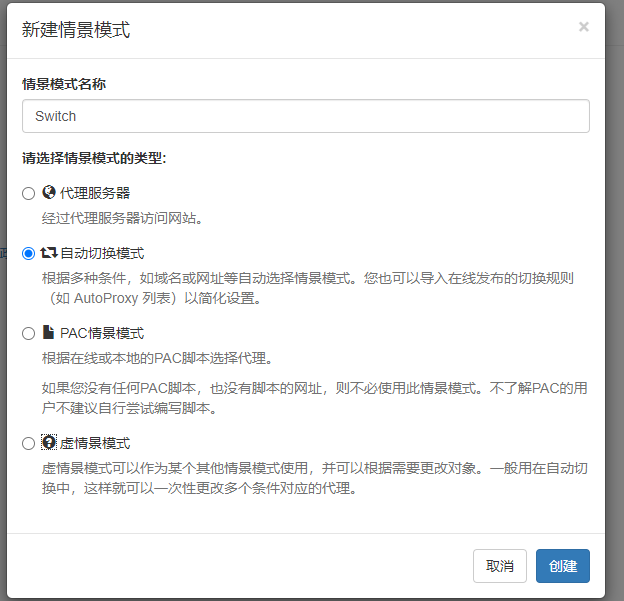Click the globe icon beside 代理服务器

click(49, 192)
